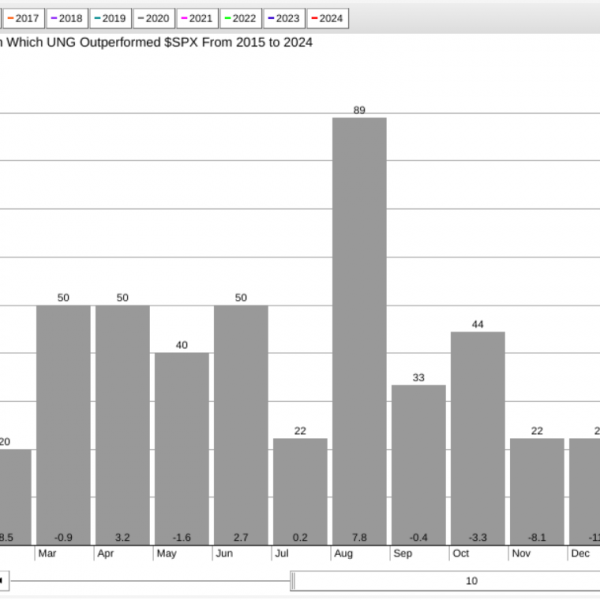Screen dimensions: 600x600
Task: Click the March bar labeled 50
Action: tap(64, 425)
